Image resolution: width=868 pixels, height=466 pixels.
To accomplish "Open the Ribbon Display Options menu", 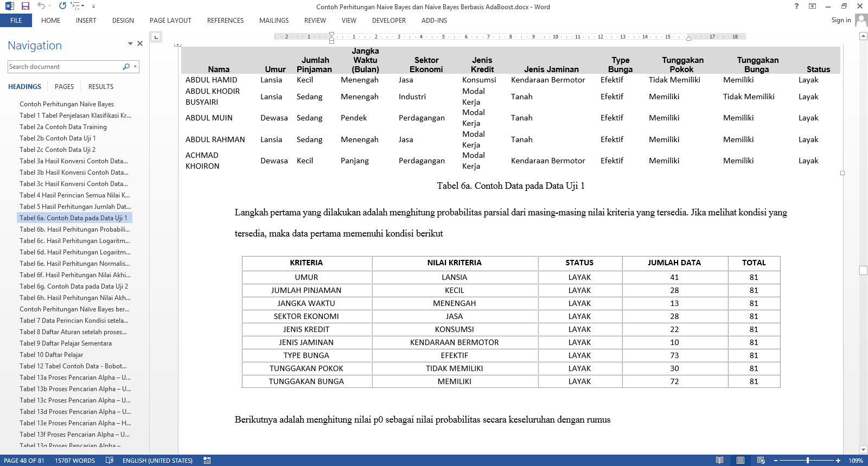I will [x=812, y=6].
